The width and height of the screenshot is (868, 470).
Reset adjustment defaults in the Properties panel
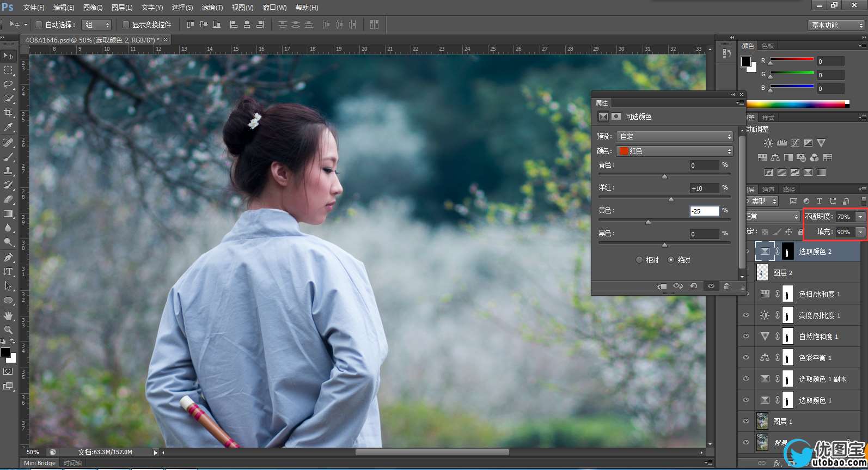pos(694,286)
